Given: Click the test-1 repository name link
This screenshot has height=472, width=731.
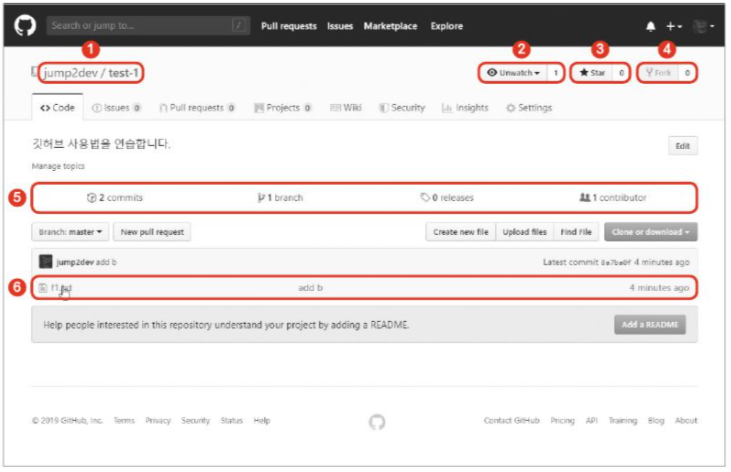Looking at the screenshot, I should point(123,73).
